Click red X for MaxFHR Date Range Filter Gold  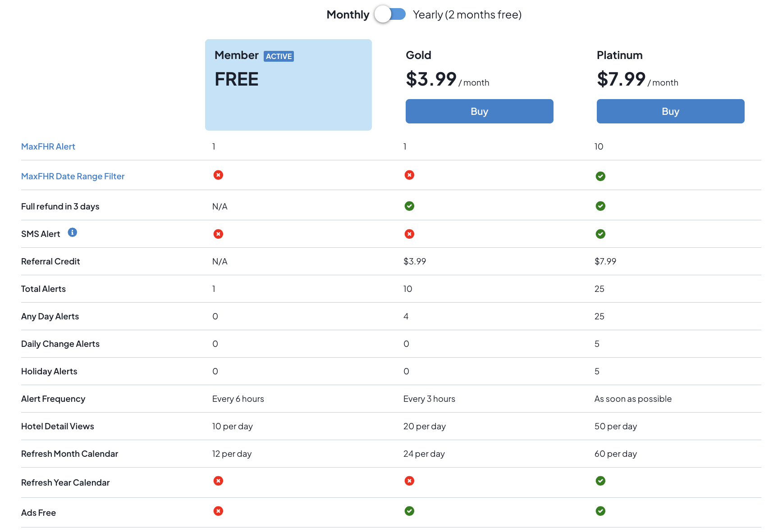(x=409, y=175)
